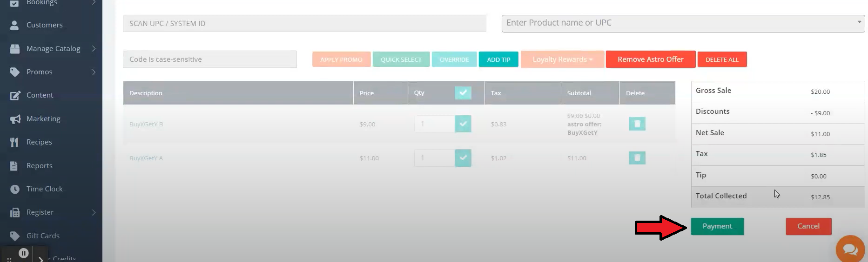Click the Recipes fork and knife icon
This screenshot has width=868, height=262.
coord(15,142)
